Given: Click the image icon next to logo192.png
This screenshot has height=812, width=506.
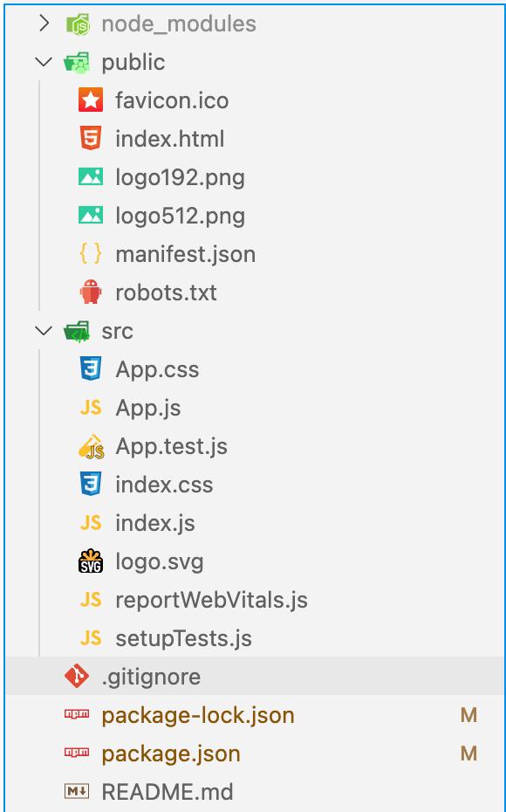Looking at the screenshot, I should point(91,177).
